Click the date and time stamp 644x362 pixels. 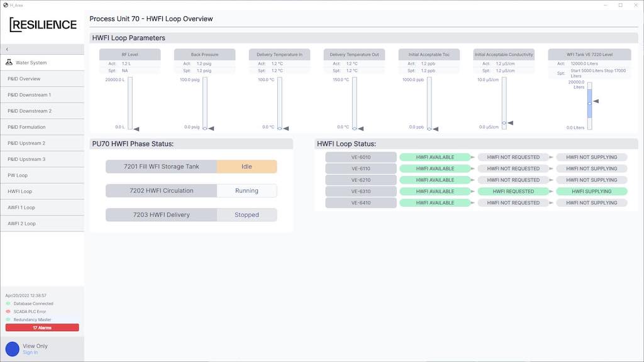pyautogui.click(x=26, y=295)
